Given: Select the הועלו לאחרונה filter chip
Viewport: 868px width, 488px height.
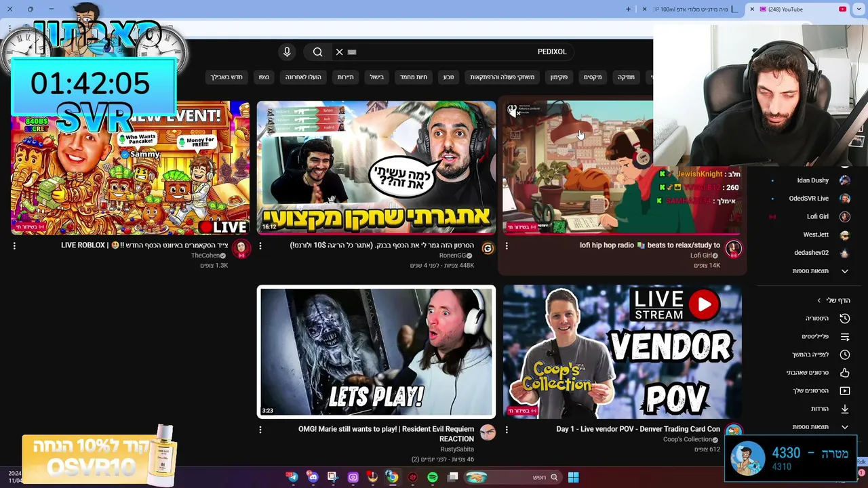Looking at the screenshot, I should click(x=303, y=77).
